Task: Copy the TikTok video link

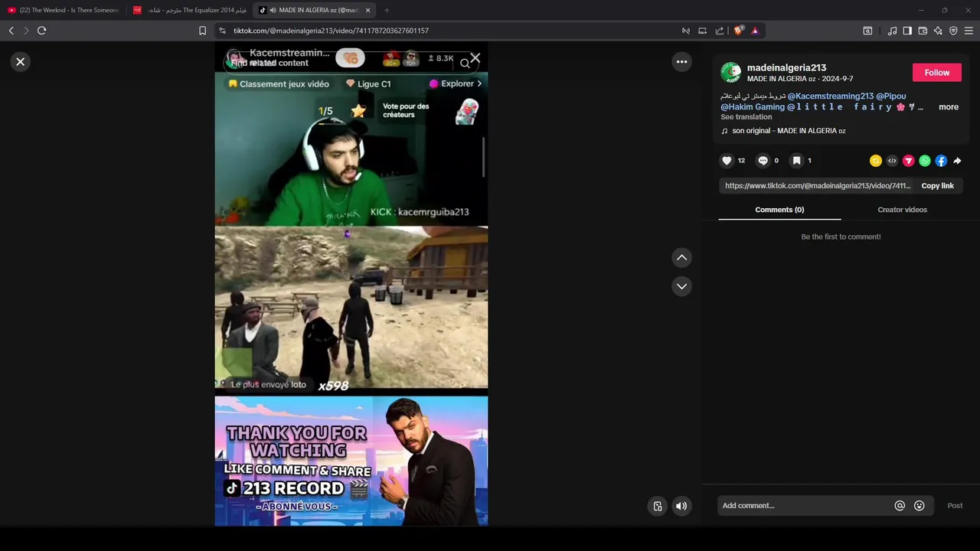Action: pyautogui.click(x=937, y=186)
